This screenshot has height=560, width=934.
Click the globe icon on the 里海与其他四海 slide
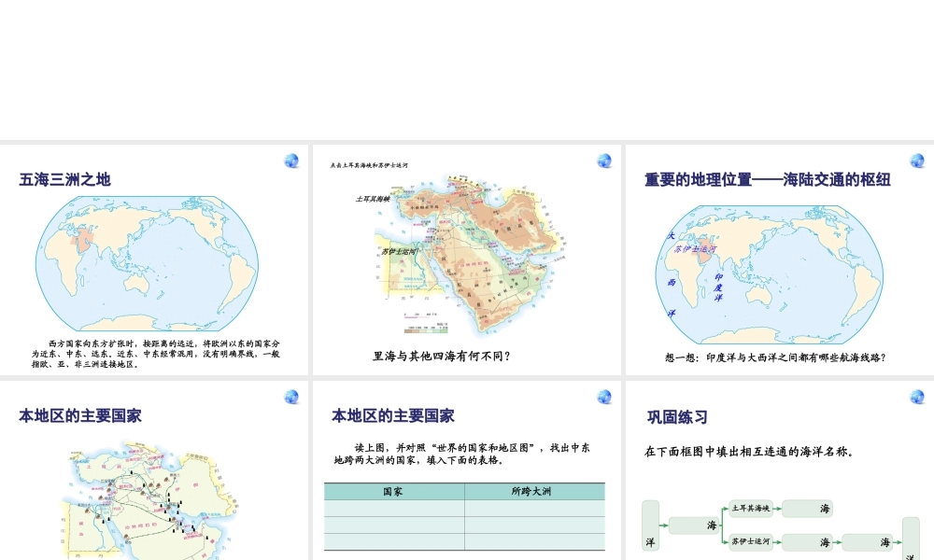[x=604, y=161]
